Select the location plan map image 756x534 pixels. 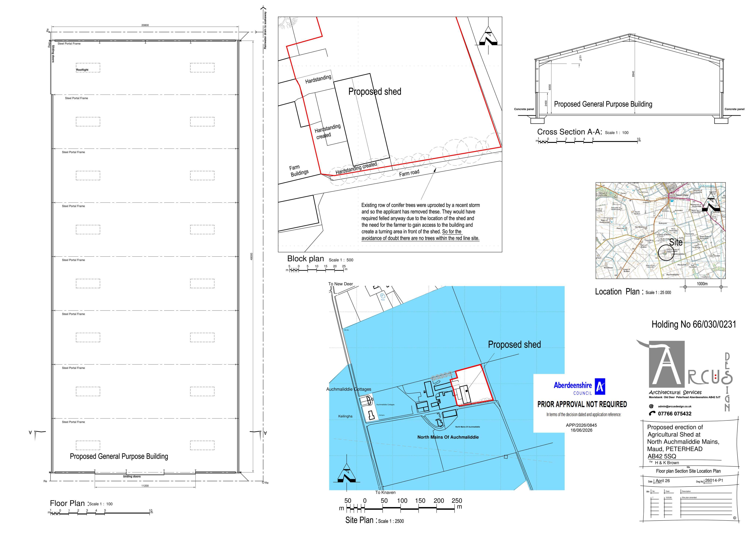(x=661, y=231)
